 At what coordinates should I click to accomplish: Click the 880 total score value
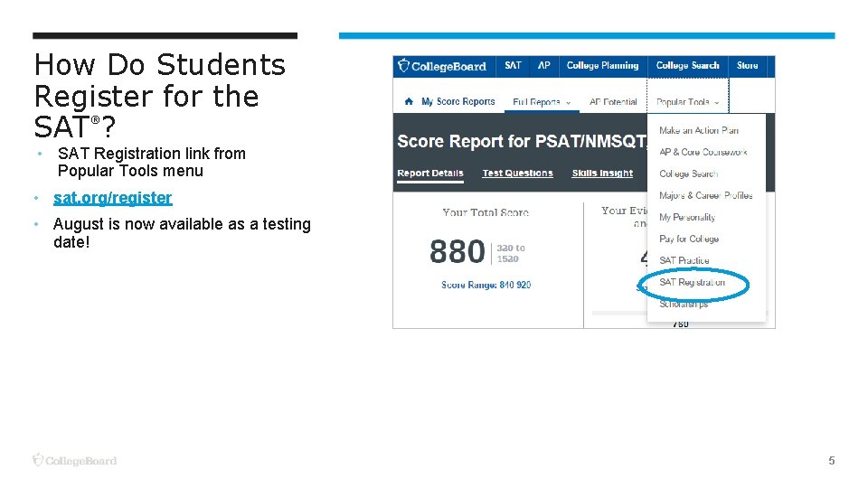(458, 252)
